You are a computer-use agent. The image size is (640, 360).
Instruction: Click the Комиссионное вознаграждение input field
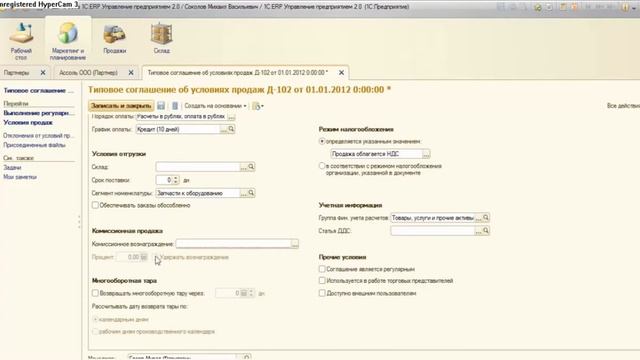(x=233, y=244)
